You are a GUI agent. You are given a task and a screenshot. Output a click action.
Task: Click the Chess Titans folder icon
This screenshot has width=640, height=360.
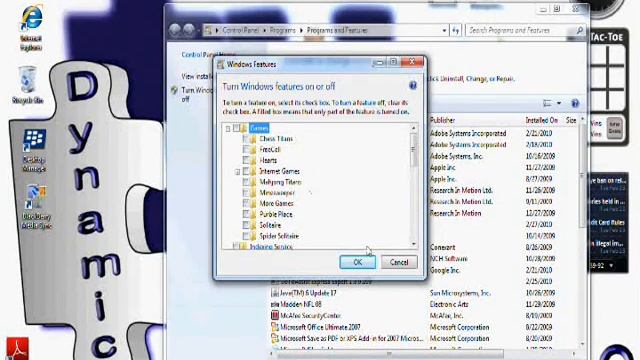point(253,139)
